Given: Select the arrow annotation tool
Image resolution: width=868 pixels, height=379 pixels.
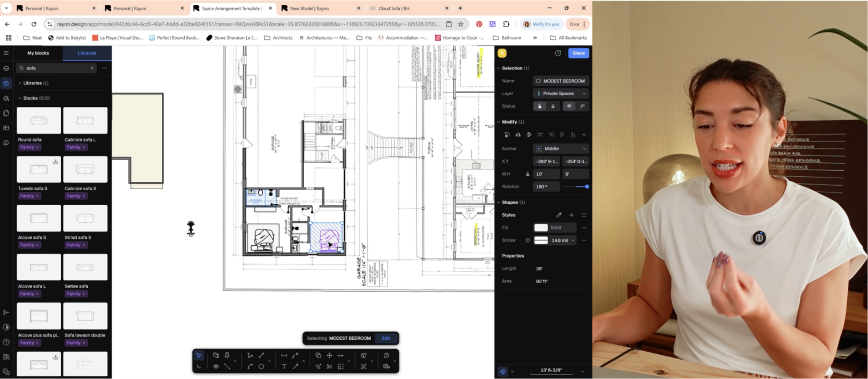Looking at the screenshot, I should (x=295, y=367).
